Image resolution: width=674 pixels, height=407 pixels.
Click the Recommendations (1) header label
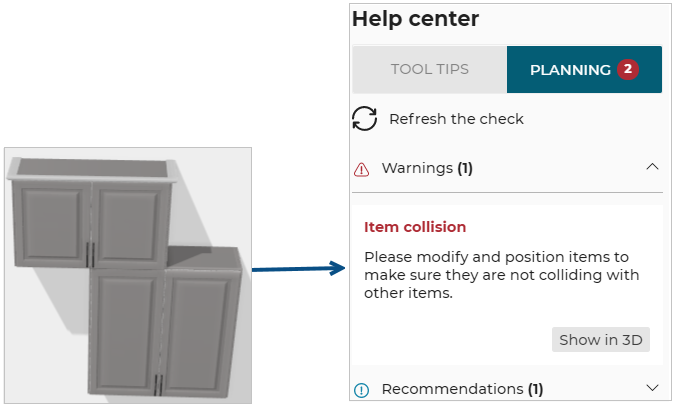point(462,389)
